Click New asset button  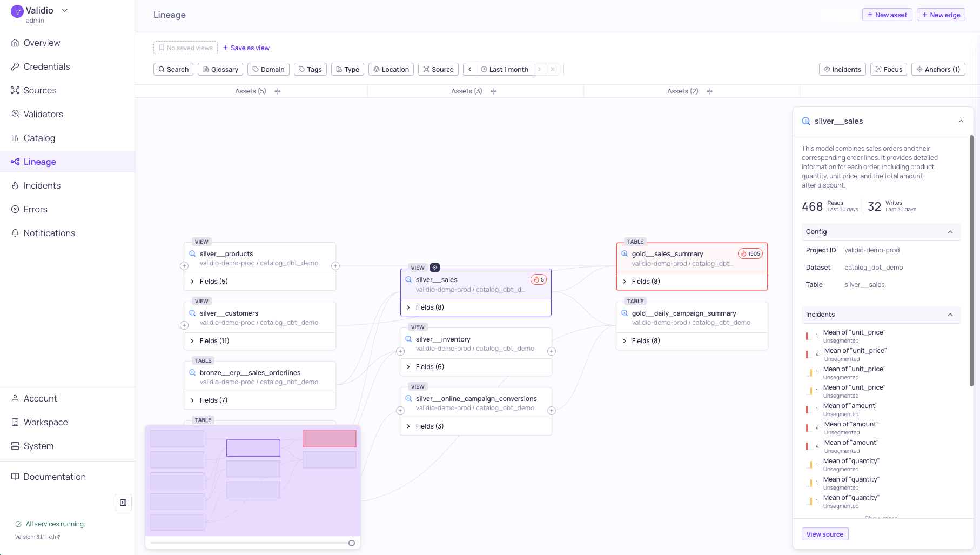click(x=887, y=15)
